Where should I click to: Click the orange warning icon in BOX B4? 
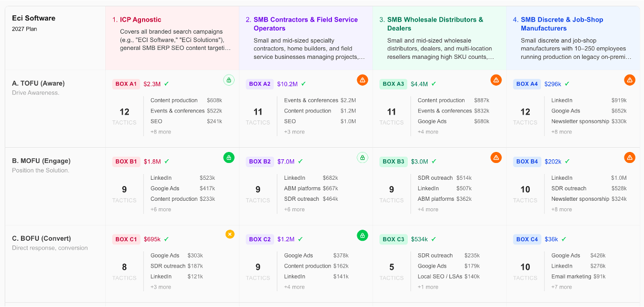(630, 157)
